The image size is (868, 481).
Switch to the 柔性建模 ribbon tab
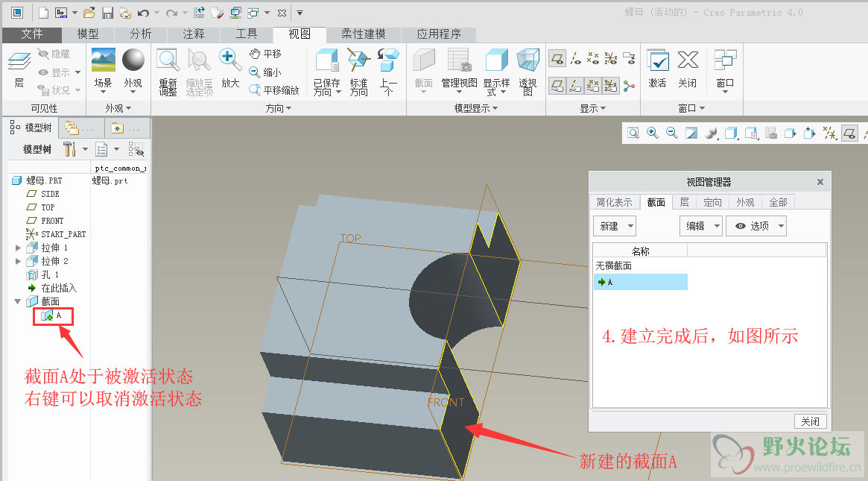[x=364, y=34]
